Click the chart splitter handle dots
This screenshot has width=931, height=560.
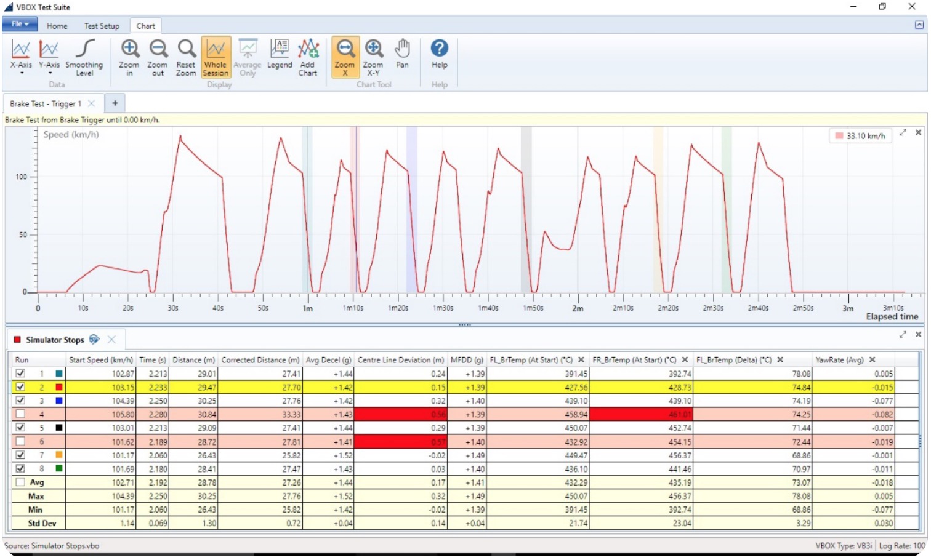pyautogui.click(x=465, y=324)
